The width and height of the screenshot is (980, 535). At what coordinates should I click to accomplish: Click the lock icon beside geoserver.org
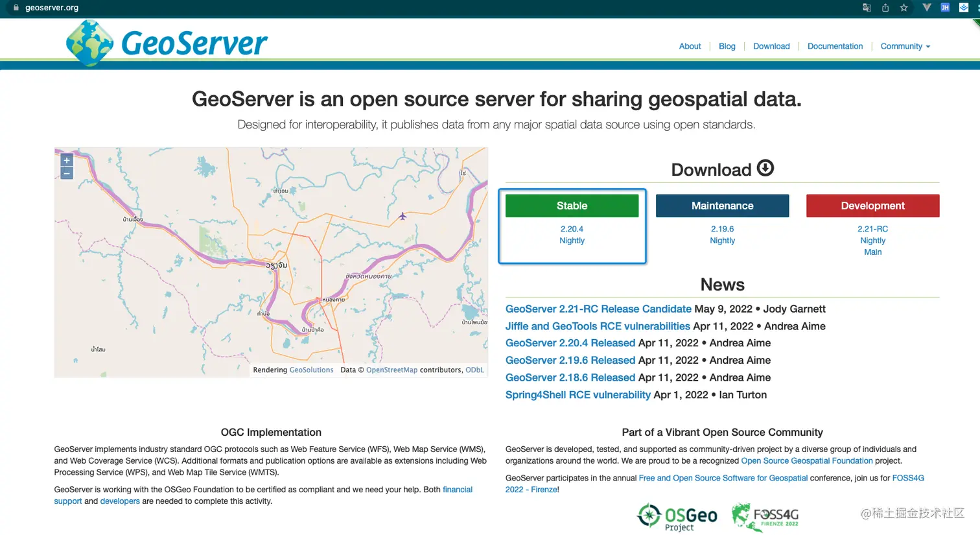point(16,8)
